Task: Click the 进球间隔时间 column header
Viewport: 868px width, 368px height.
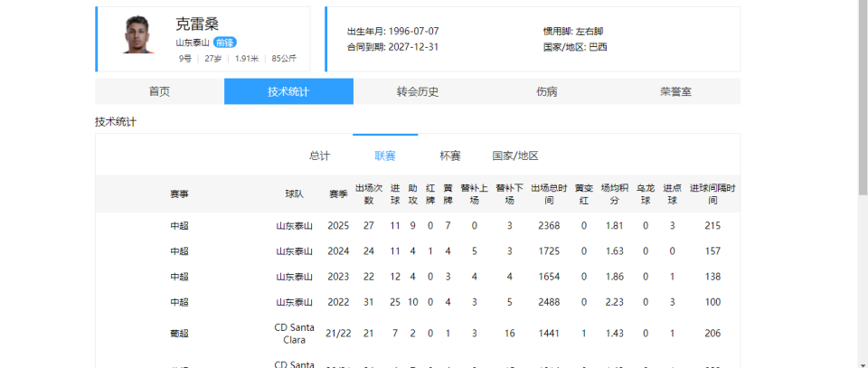Action: (x=712, y=193)
